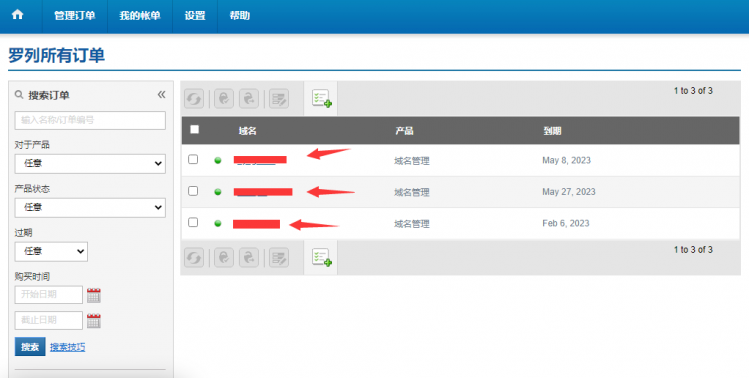Image resolution: width=749 pixels, height=378 pixels.
Task: Click the bulk edit icon in bottom toolbar
Action: tap(279, 258)
